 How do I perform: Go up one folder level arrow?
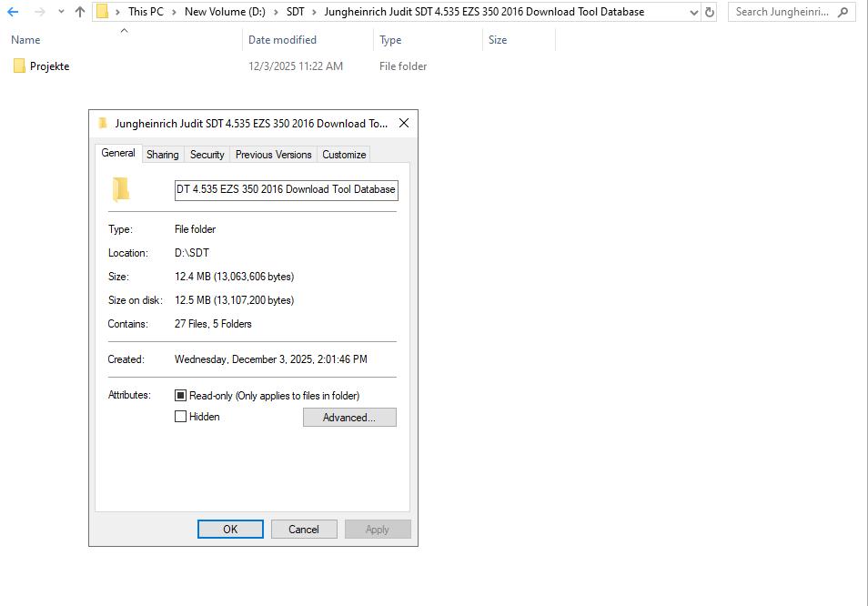(x=80, y=12)
